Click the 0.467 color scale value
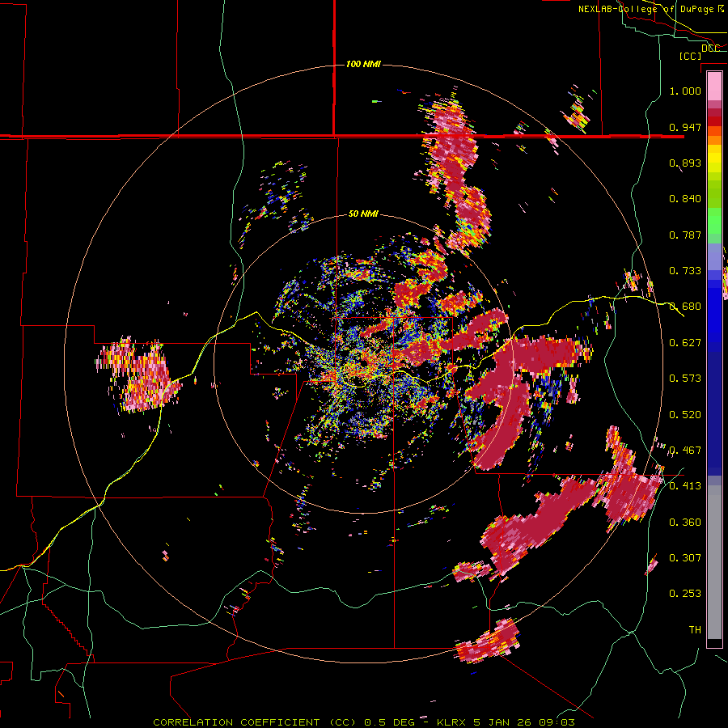The height and width of the screenshot is (728, 728). (x=685, y=451)
